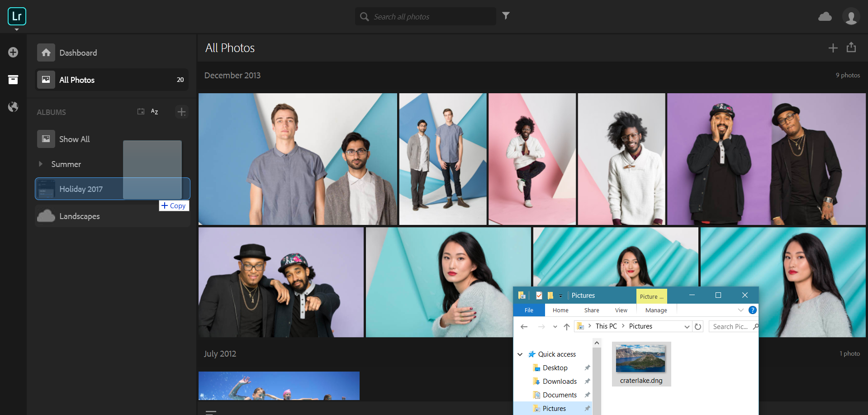Open the address bar dropdown in File Explorer
The width and height of the screenshot is (868, 415).
(687, 326)
